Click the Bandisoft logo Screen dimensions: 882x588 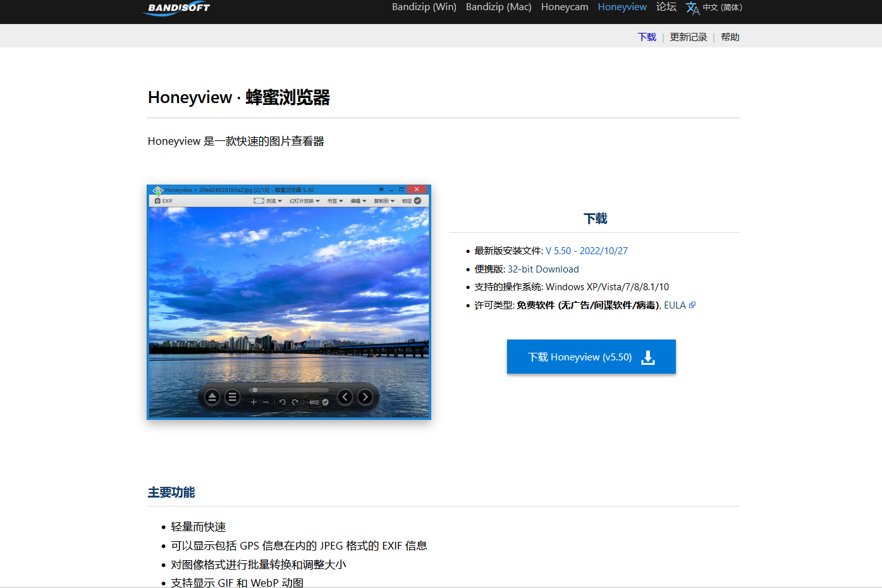[x=178, y=8]
